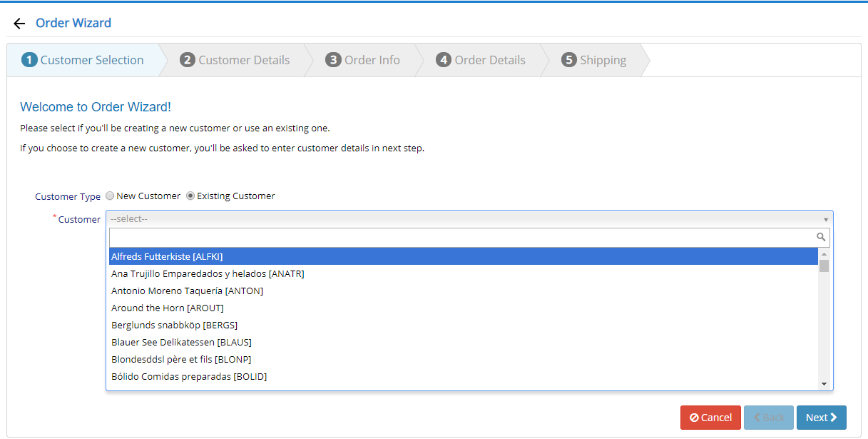Click the step 2 number circle

point(188,60)
